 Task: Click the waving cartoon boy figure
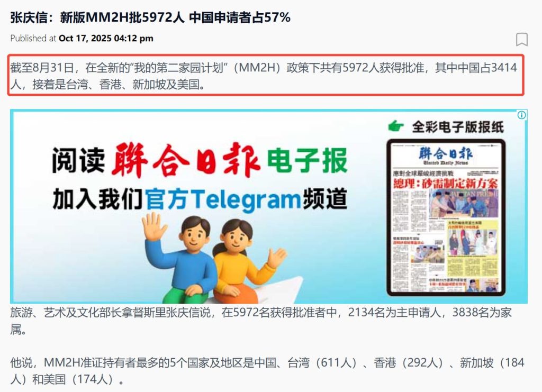pyautogui.click(x=180, y=256)
